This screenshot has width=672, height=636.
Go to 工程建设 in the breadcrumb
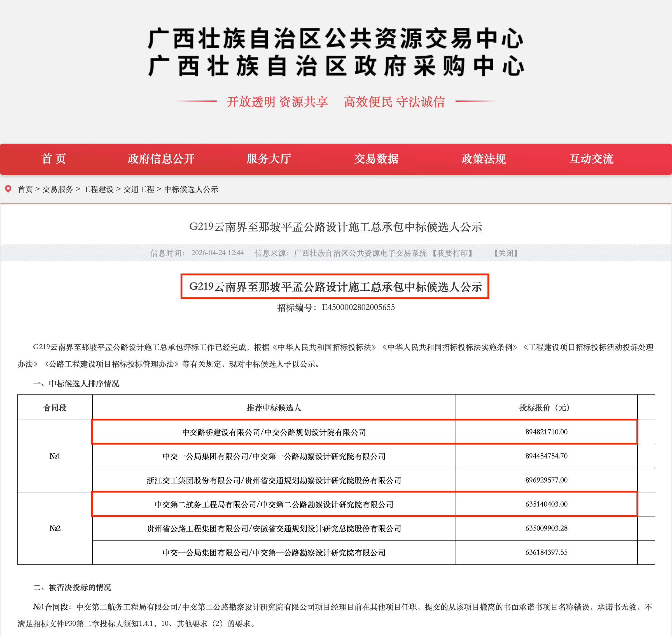coord(98,189)
